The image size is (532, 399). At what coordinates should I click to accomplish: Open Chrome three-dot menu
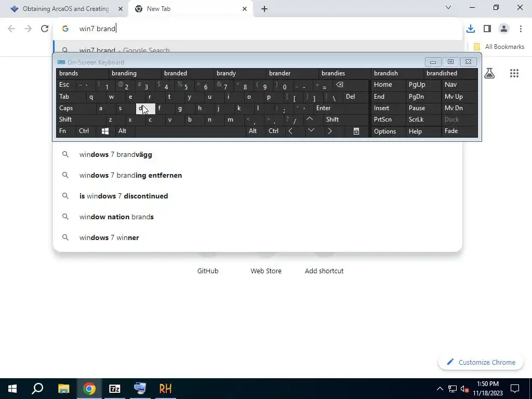(521, 29)
